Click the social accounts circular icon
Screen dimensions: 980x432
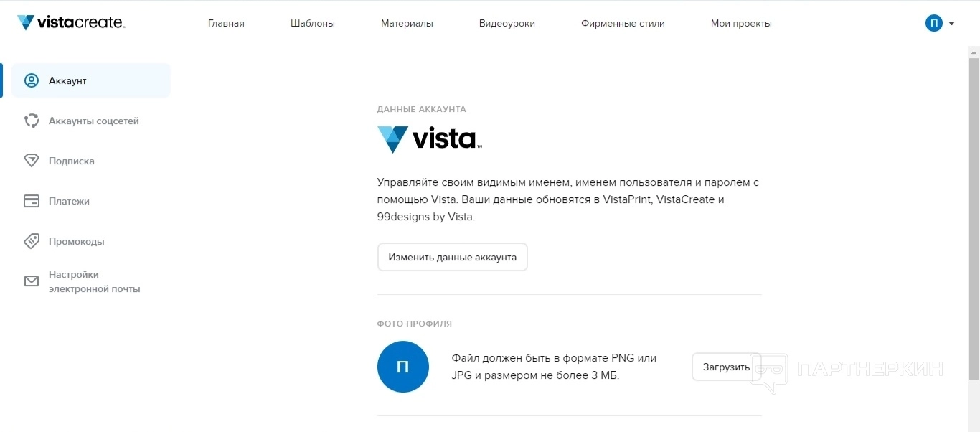coord(32,121)
